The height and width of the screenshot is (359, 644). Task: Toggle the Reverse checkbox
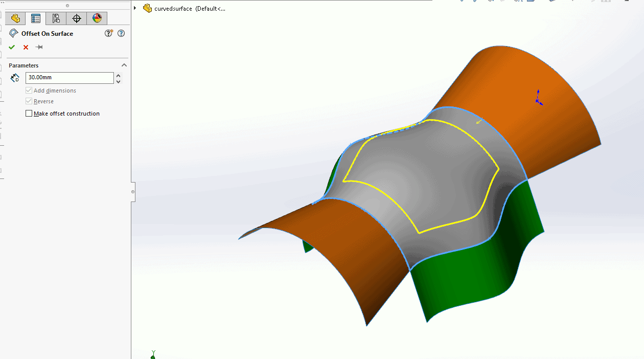click(29, 101)
